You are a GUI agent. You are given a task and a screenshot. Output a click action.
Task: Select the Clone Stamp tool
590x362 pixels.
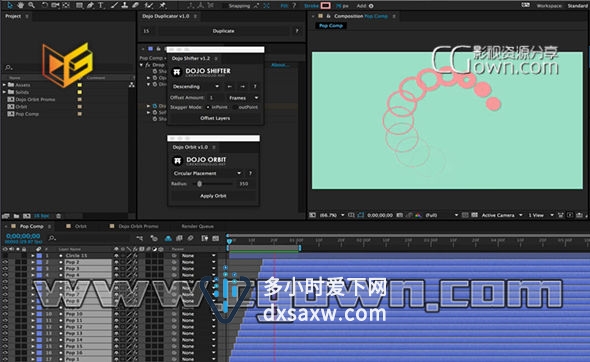coord(125,5)
